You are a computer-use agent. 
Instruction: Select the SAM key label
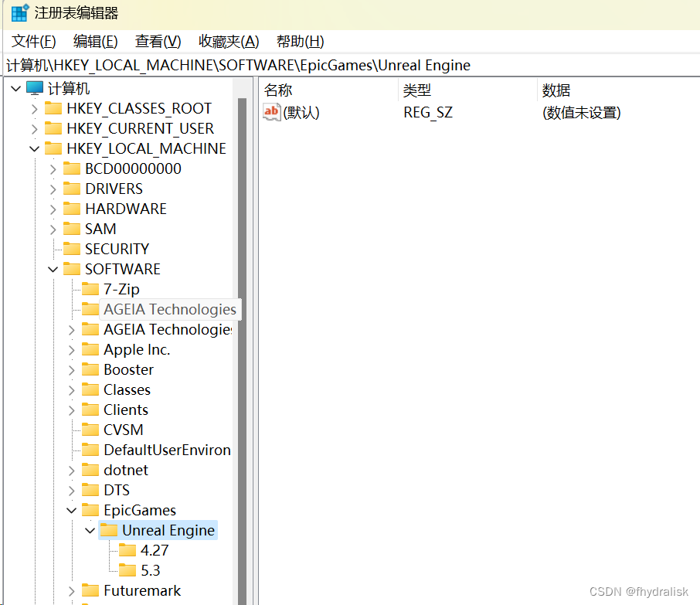click(100, 229)
